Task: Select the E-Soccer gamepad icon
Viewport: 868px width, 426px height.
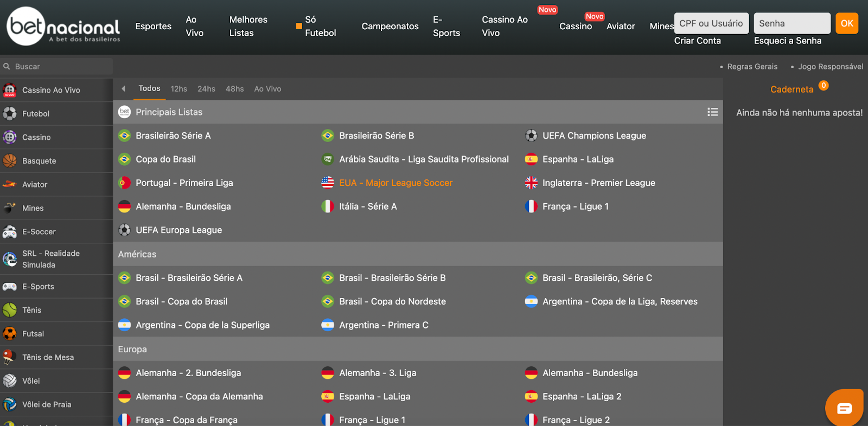Action: click(10, 231)
